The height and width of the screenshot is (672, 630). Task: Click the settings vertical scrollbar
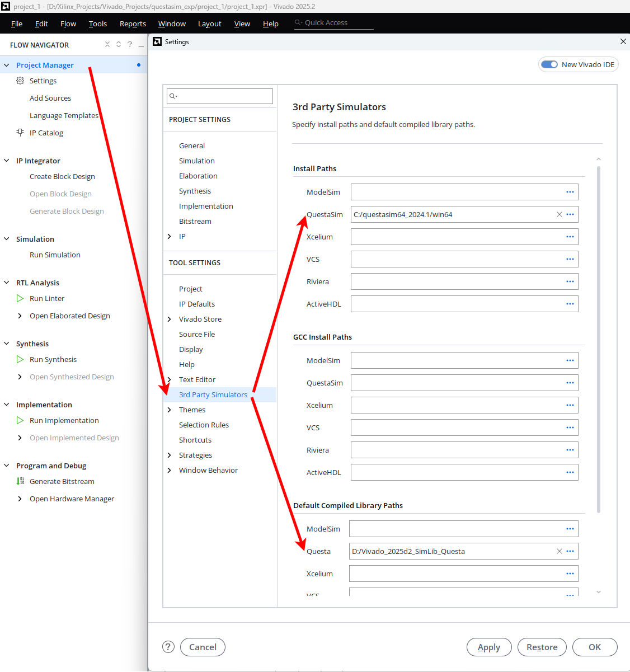pos(599,339)
